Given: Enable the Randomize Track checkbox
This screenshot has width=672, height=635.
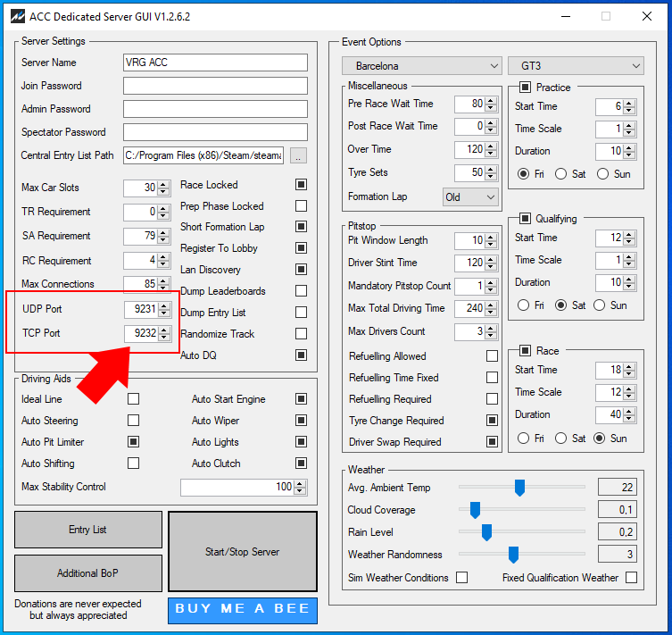Looking at the screenshot, I should [x=301, y=334].
